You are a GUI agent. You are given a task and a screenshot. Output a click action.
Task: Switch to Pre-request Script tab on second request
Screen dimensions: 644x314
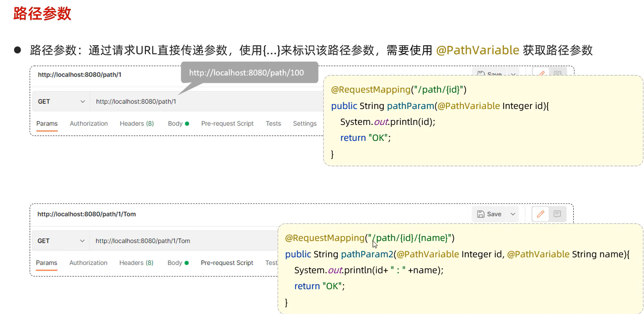pos(227,262)
